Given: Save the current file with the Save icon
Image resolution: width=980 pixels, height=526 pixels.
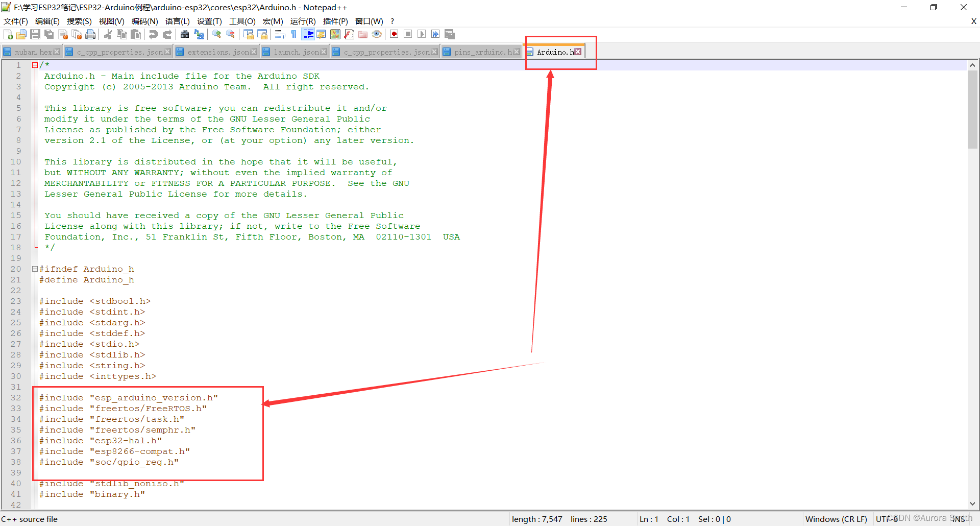Looking at the screenshot, I should point(35,34).
